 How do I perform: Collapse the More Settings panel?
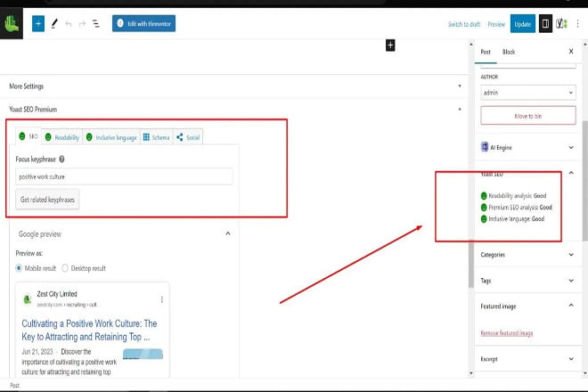tap(460, 86)
